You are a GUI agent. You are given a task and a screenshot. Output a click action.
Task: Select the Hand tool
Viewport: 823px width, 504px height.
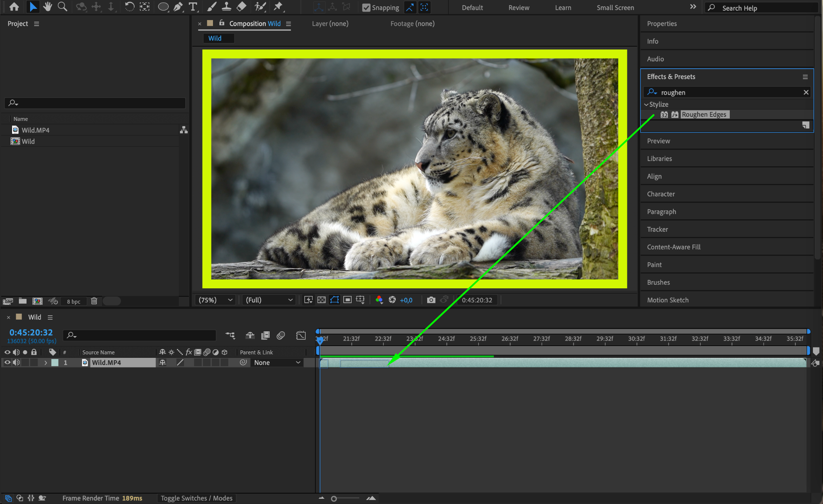point(47,7)
